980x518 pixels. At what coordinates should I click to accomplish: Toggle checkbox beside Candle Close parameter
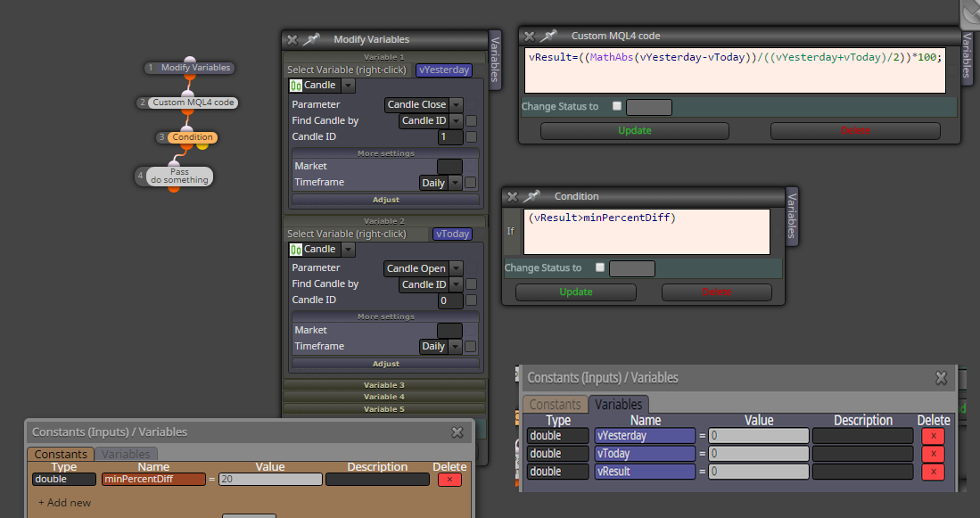pos(471,105)
